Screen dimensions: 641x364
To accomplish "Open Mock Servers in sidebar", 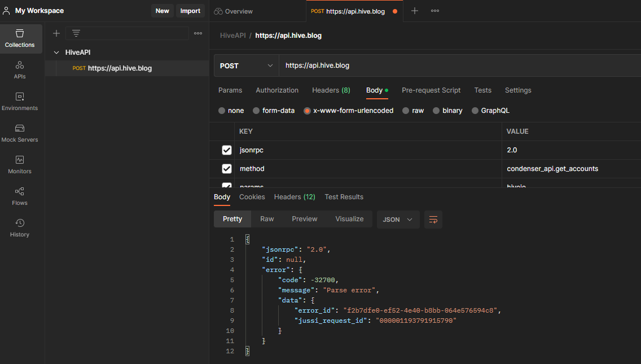I will tap(20, 133).
